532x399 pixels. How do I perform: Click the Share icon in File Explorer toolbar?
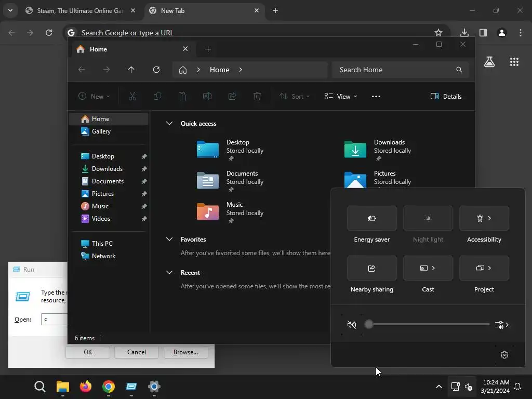(232, 96)
